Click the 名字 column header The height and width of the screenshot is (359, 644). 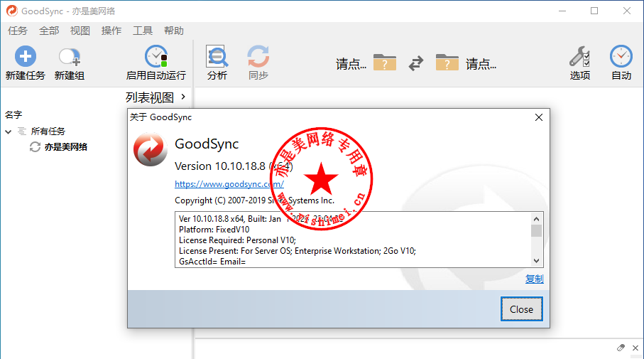click(13, 114)
